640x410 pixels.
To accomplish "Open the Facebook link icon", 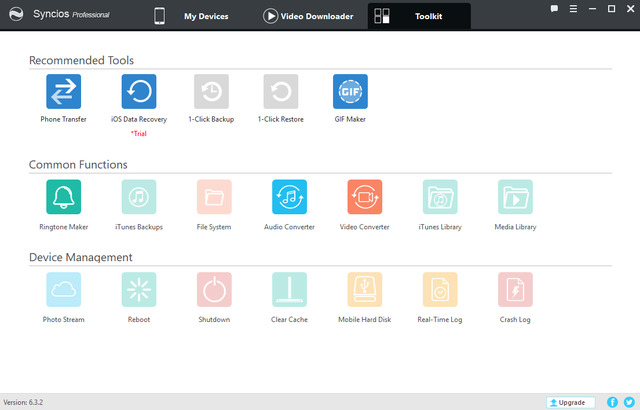I will click(612, 402).
